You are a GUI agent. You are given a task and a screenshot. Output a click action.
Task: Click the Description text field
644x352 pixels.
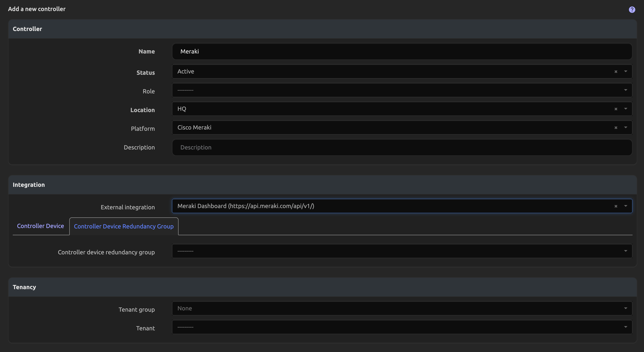coord(402,148)
